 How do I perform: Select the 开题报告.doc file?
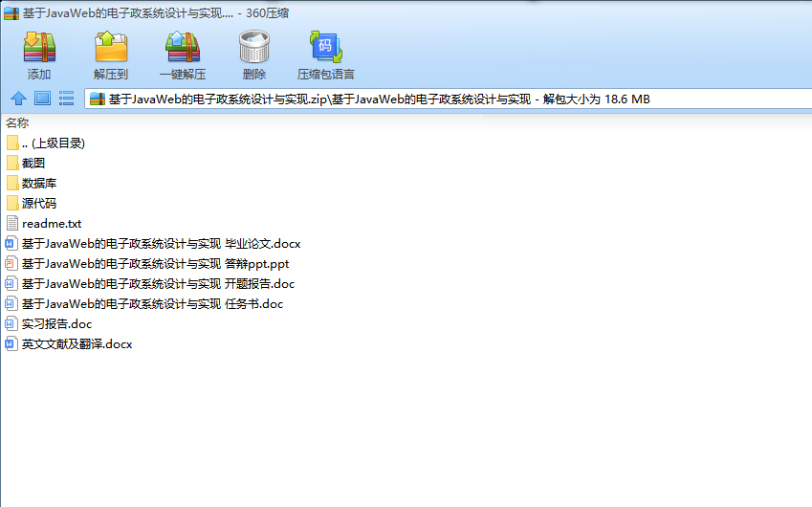click(150, 284)
